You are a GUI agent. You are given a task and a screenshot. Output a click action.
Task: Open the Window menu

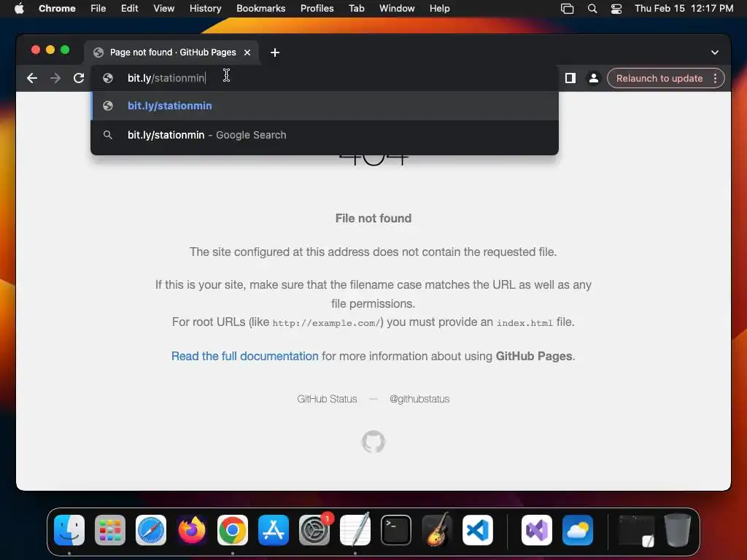(x=397, y=9)
